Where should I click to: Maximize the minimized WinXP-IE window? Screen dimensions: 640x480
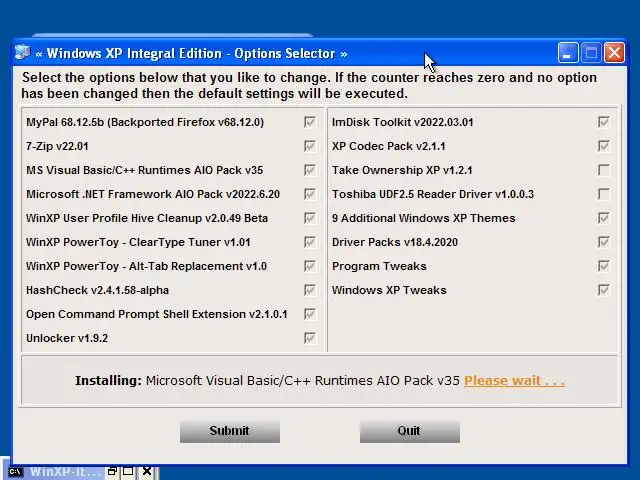tap(128, 471)
